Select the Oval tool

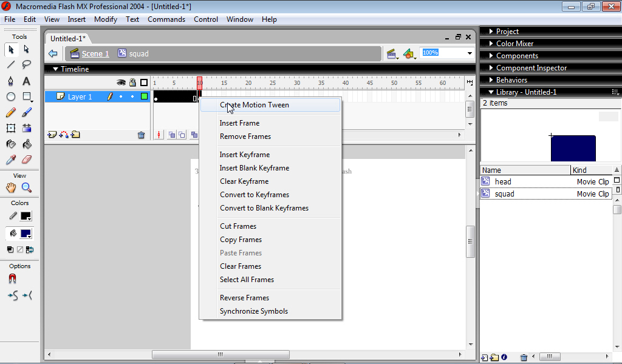point(11,96)
